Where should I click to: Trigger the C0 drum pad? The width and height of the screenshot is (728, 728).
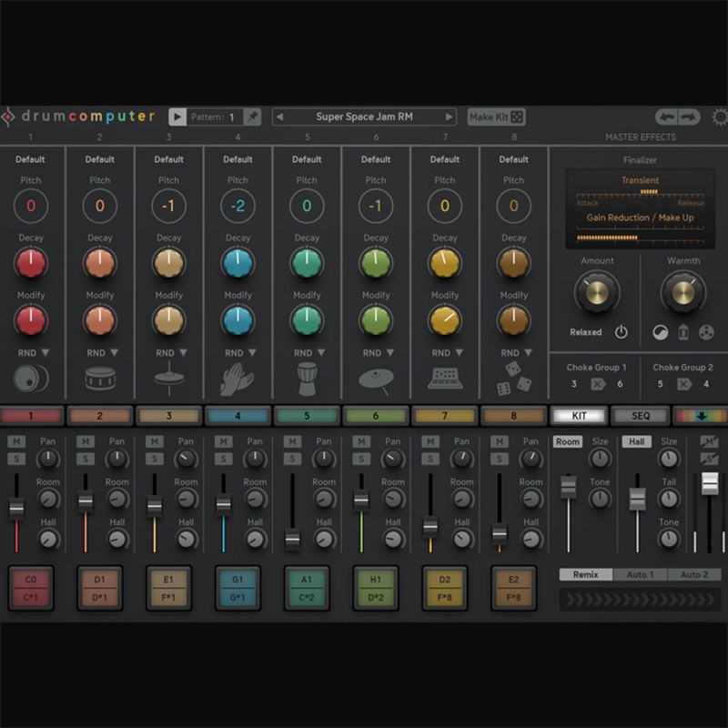tap(31, 588)
